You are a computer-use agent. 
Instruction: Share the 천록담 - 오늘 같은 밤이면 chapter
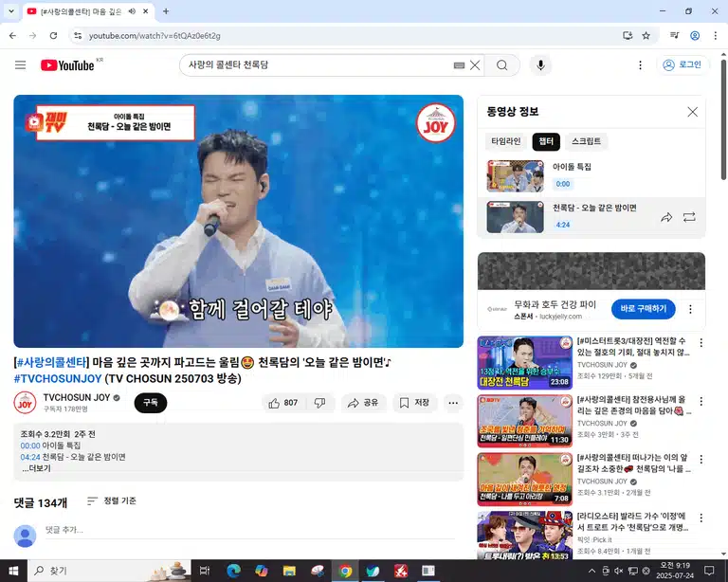[x=666, y=217]
